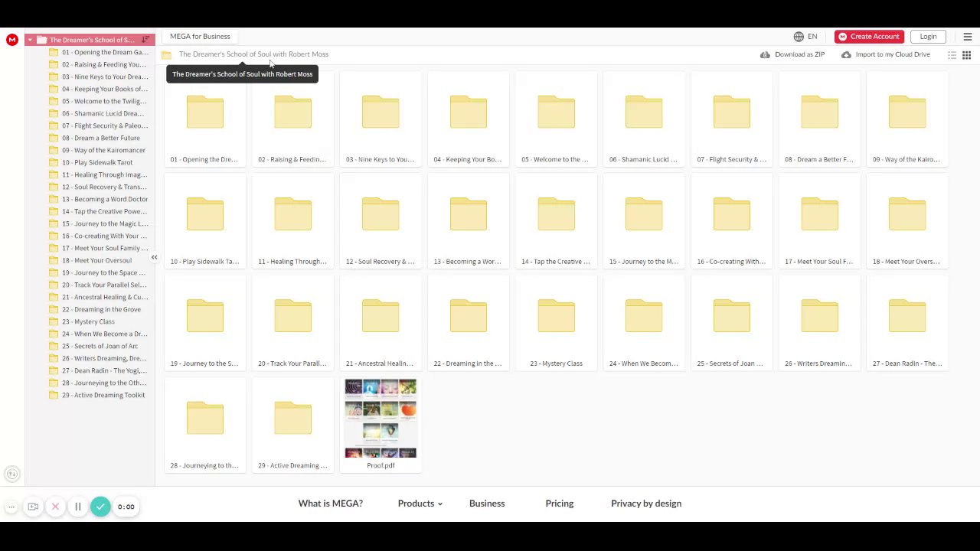Open MEGA for Business tab
This screenshot has width=980, height=551.
tap(200, 37)
